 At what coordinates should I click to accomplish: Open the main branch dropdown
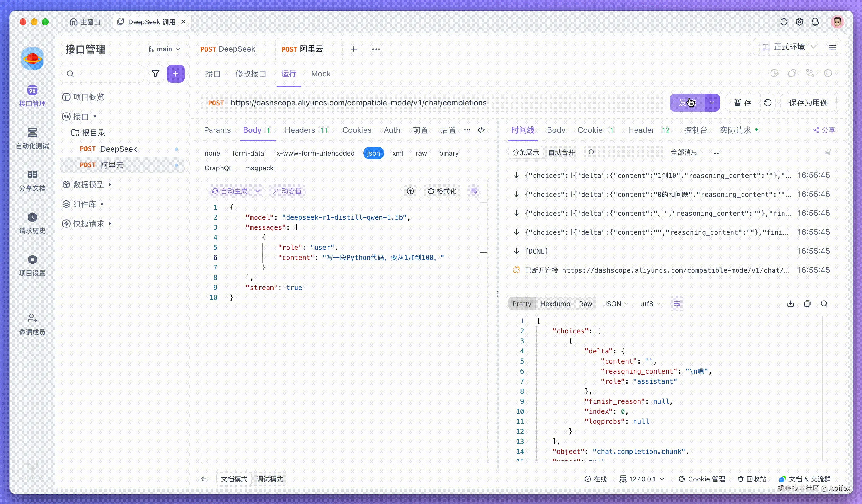click(x=164, y=49)
